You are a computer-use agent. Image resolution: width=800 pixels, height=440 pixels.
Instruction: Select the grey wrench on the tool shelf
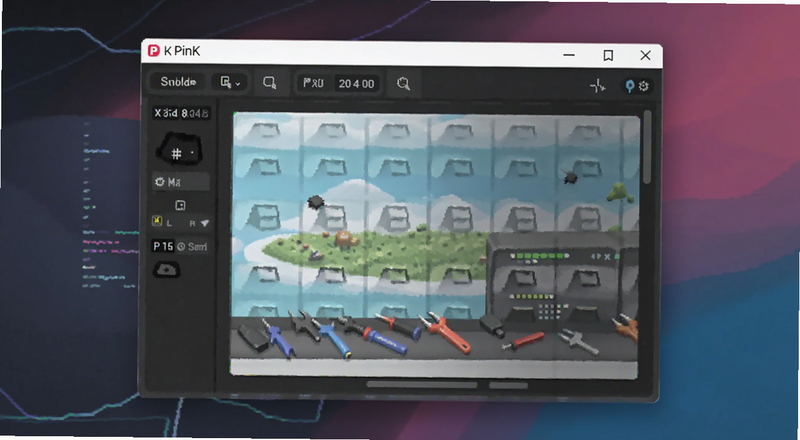578,341
